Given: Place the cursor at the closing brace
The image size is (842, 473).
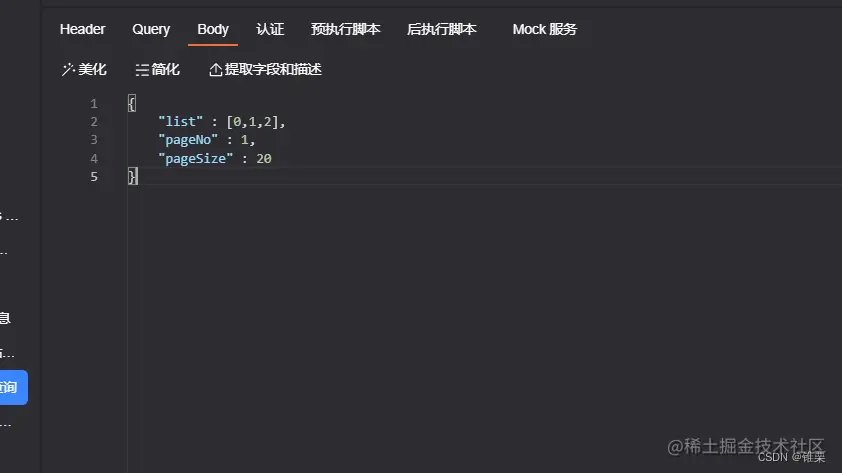Looking at the screenshot, I should click(133, 176).
